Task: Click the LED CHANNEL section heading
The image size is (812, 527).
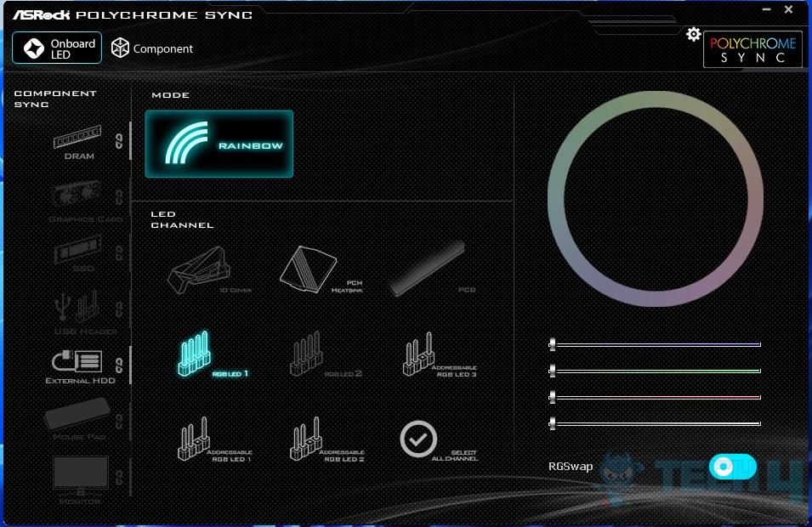Action: pos(182,219)
